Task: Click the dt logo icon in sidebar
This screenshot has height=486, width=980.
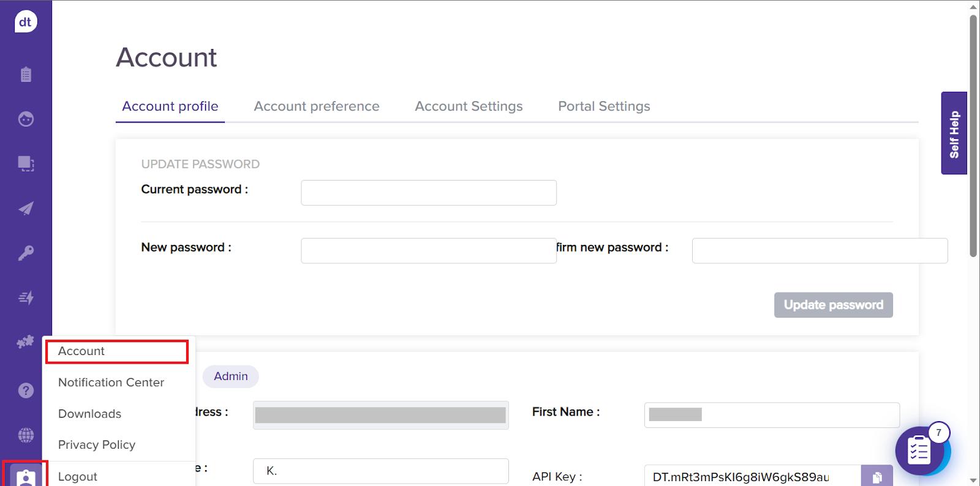Action: 26,22
